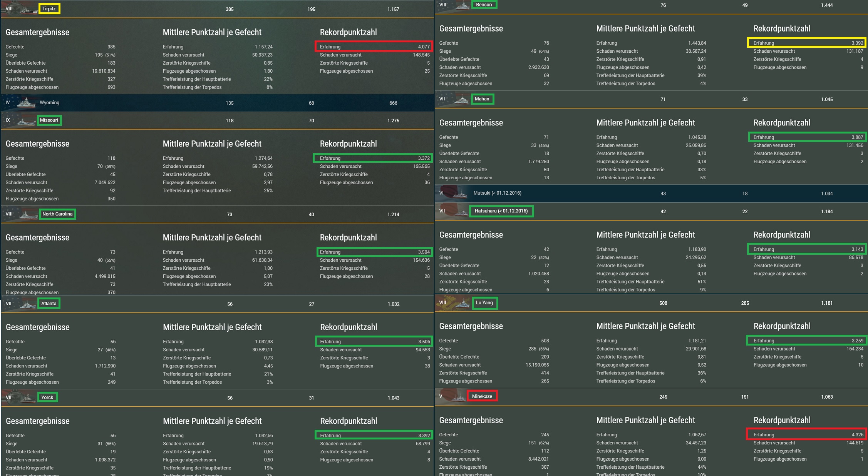Click Benson record Erfahrung 3.392 row
This screenshot has width=868, height=476.
tap(806, 43)
